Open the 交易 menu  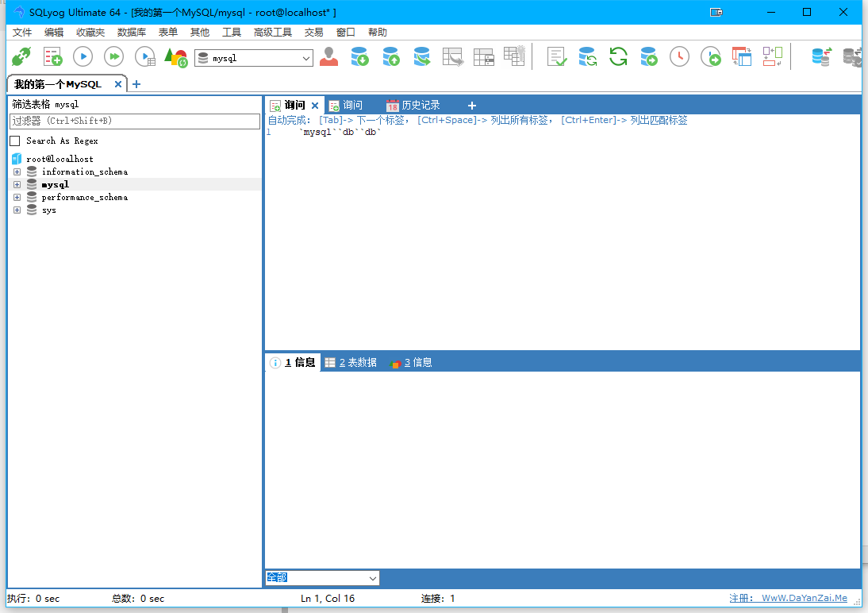313,32
